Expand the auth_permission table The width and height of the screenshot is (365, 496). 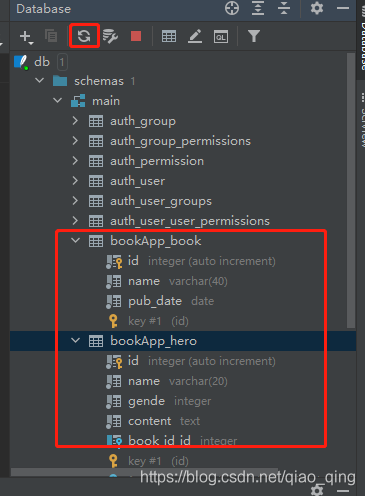click(75, 161)
